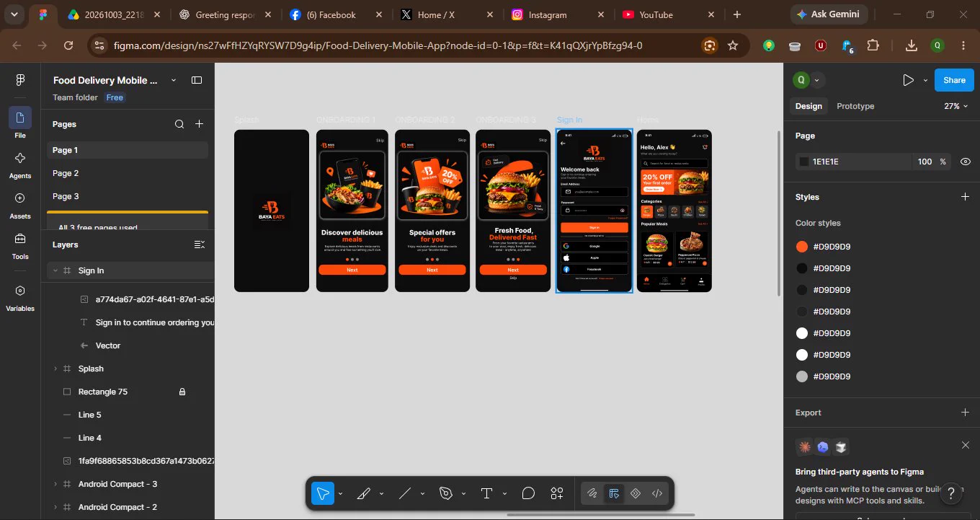Select Page 3 in the pages list

128,196
